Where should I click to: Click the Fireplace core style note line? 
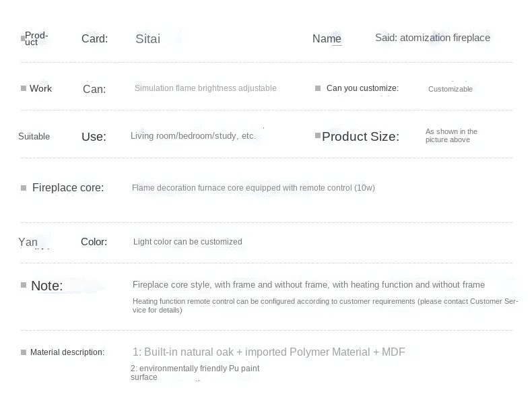click(x=308, y=285)
